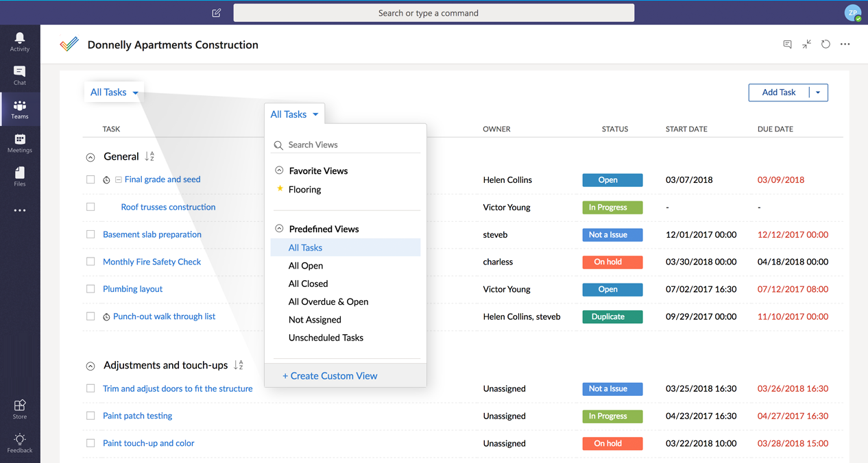This screenshot has height=463, width=868.
Task: Click the conversation icon in tab header
Action: [x=787, y=45]
